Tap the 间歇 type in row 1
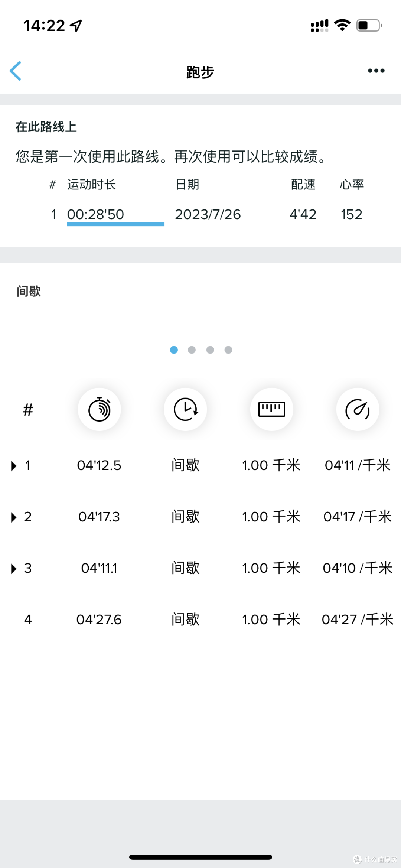Image resolution: width=401 pixels, height=868 pixels. (x=185, y=465)
